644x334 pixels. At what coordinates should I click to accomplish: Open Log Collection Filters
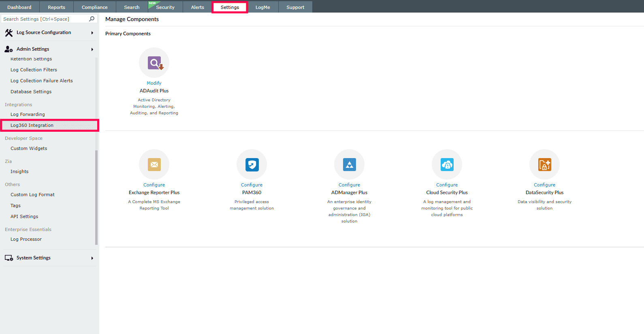tap(34, 70)
